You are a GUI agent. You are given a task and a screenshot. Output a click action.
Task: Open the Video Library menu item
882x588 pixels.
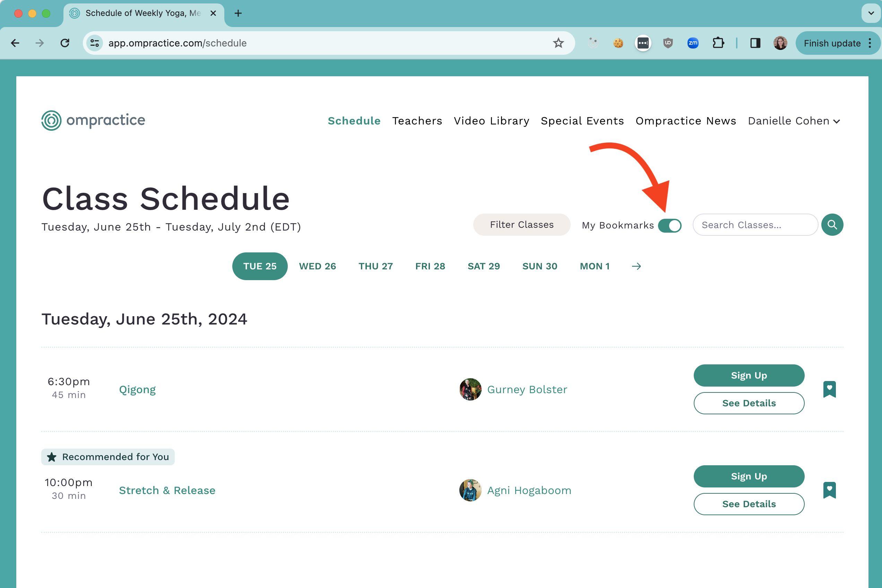click(491, 121)
